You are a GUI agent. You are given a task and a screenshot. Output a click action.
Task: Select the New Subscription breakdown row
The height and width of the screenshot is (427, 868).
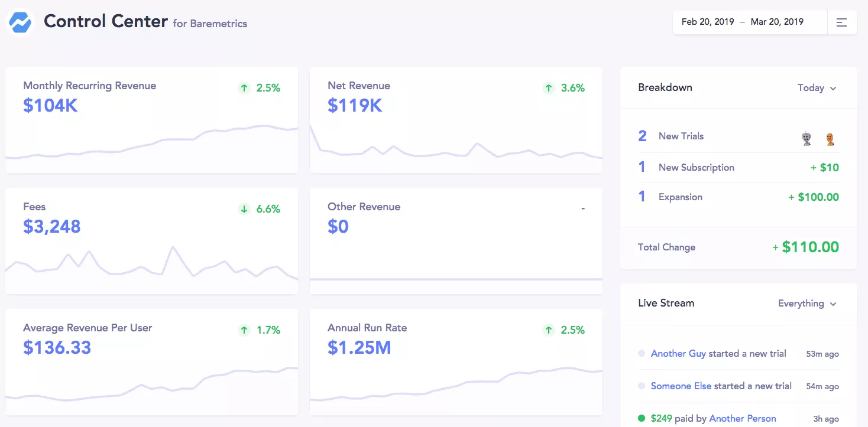coord(738,168)
